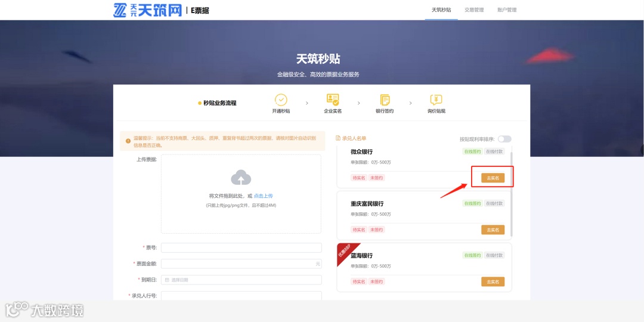
Task: Click into the 票号 input field
Action: coord(241,247)
